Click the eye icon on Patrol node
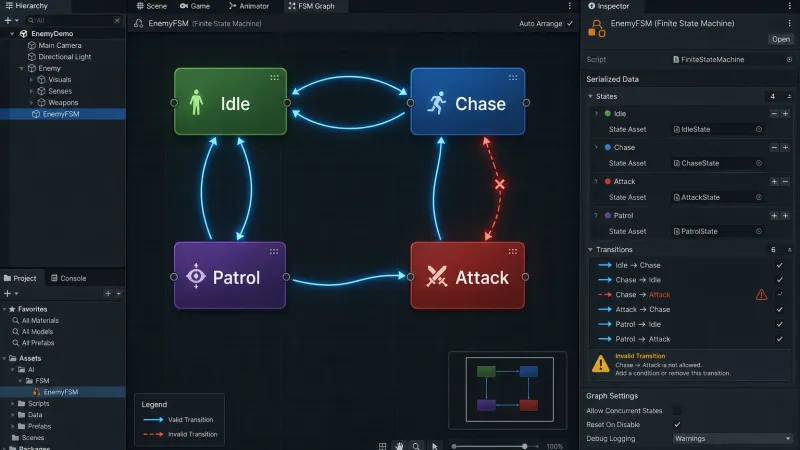The width and height of the screenshot is (800, 450). 196,277
